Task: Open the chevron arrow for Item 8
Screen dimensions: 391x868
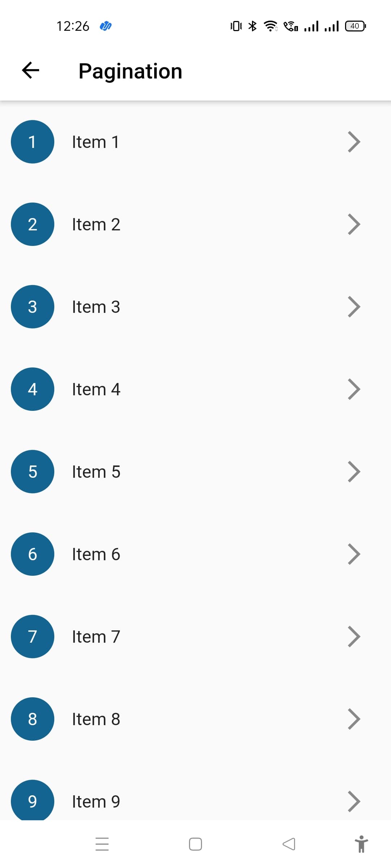Action: point(354,719)
